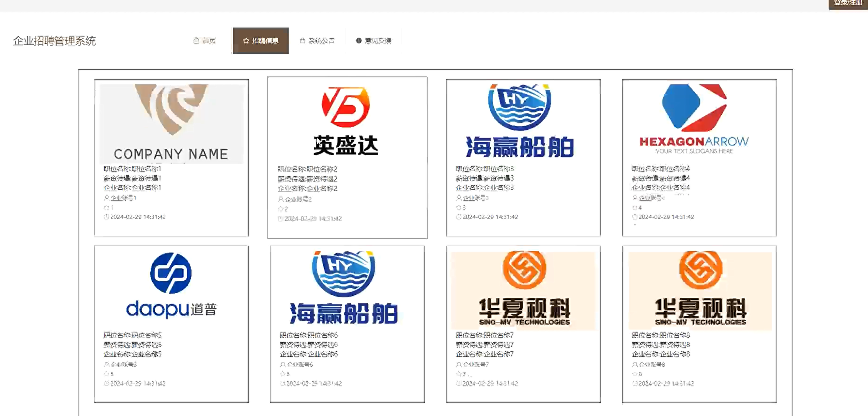868x416 pixels.
Task: Click the text 企业名称:企业名称2
Action: click(308, 189)
